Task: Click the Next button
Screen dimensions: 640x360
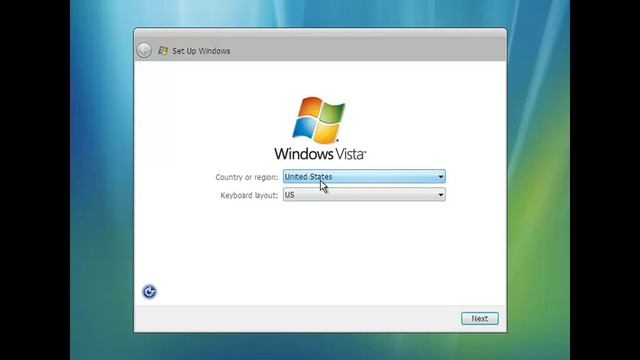Action: [480, 318]
